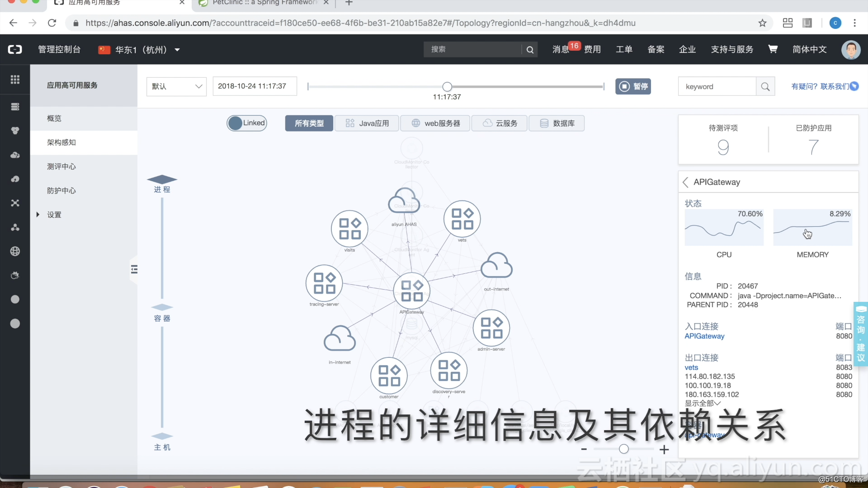Viewport: 868px width, 488px height.
Task: Click the MEMORY usage chart
Action: point(812,227)
